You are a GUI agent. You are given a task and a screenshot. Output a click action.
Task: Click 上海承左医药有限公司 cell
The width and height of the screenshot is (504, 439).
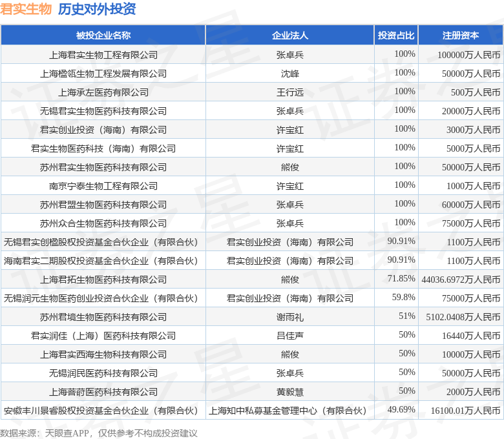(103, 92)
